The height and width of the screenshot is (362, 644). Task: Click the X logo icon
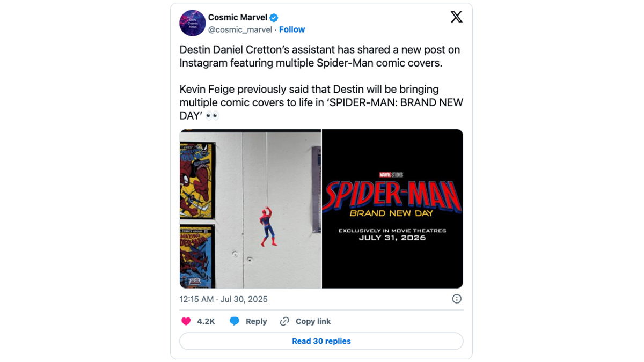click(456, 17)
